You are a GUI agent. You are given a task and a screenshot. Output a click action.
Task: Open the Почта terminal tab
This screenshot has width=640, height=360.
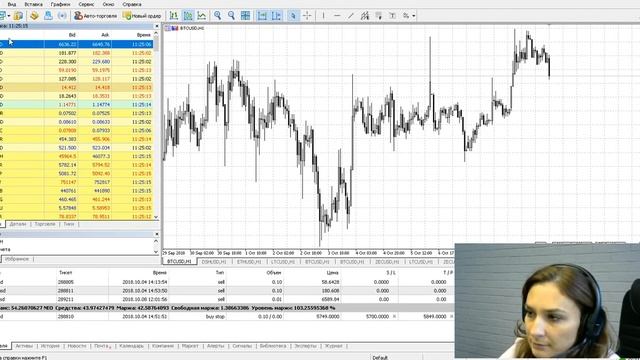click(x=102, y=346)
